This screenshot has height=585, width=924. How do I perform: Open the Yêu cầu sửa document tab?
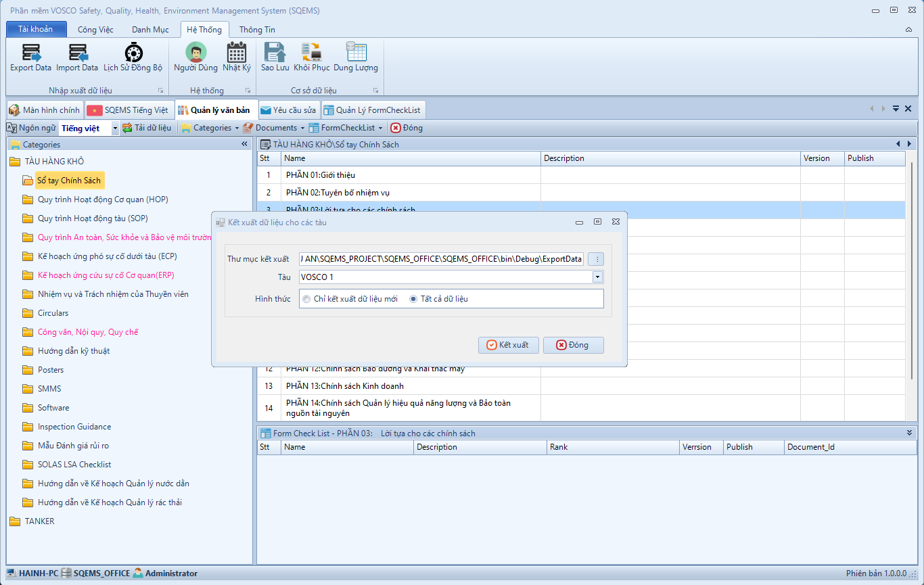click(x=288, y=110)
